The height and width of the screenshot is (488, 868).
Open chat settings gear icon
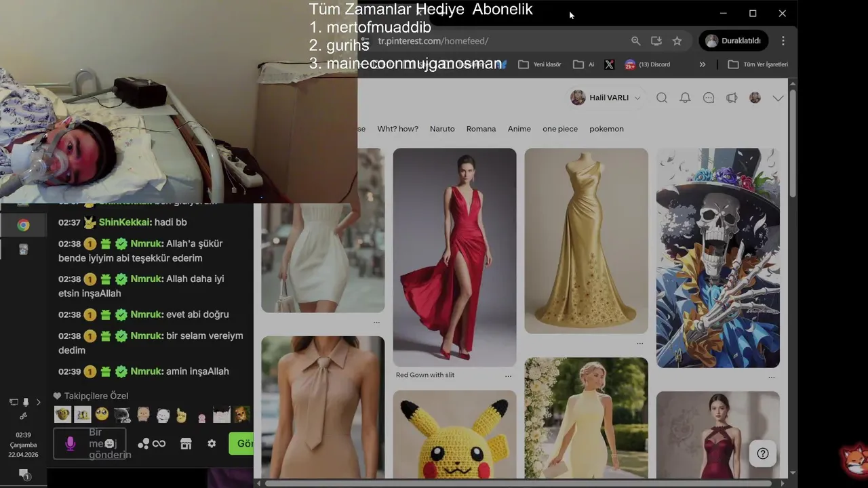pos(212,444)
